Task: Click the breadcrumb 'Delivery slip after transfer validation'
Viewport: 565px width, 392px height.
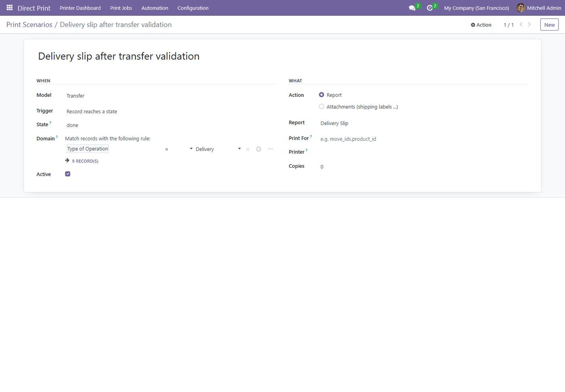Action: [x=116, y=25]
